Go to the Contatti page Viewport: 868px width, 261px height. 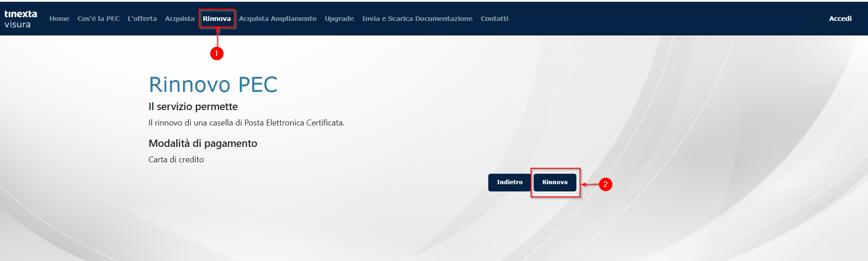(x=494, y=19)
